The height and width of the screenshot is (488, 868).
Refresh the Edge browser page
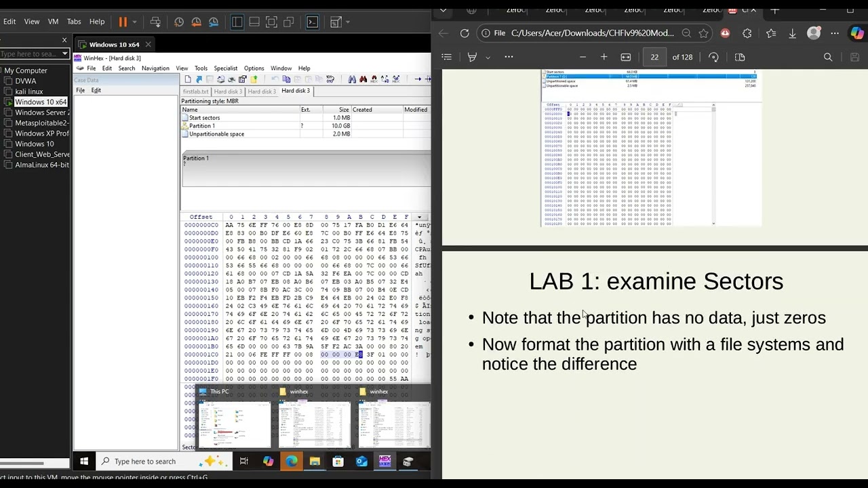[x=465, y=33]
